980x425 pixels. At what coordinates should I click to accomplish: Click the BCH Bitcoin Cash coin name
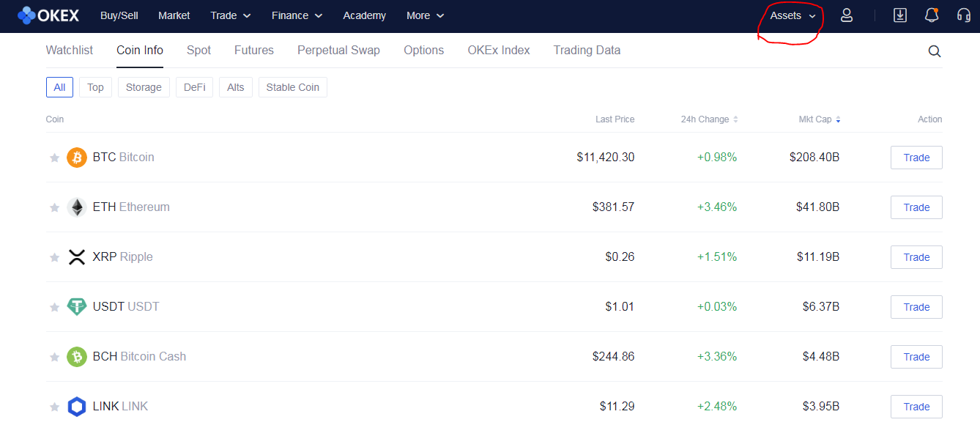click(139, 357)
